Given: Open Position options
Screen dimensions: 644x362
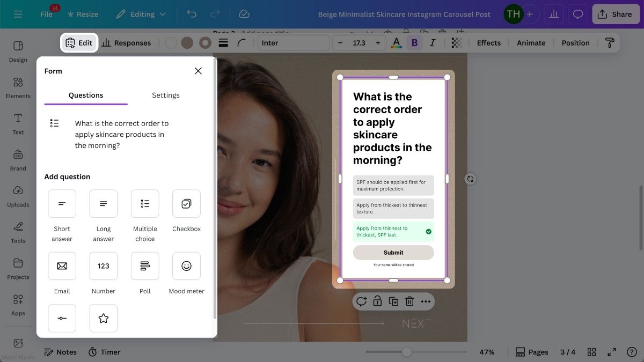Looking at the screenshot, I should [x=576, y=43].
